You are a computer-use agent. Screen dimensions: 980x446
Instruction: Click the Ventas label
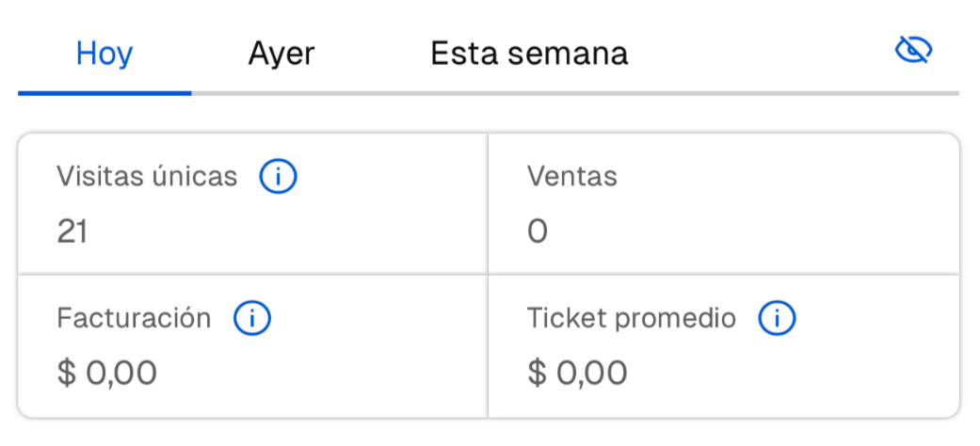pos(572,176)
